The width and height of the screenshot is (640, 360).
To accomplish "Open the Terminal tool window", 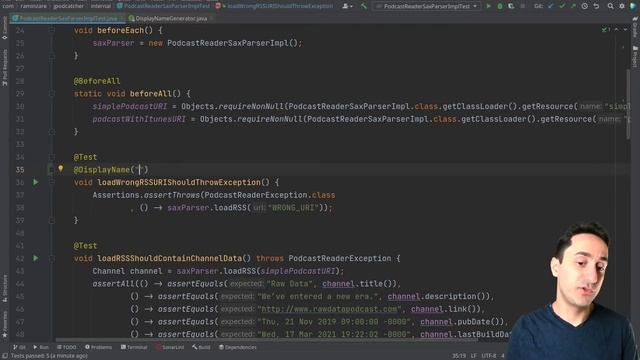I will (x=134, y=347).
